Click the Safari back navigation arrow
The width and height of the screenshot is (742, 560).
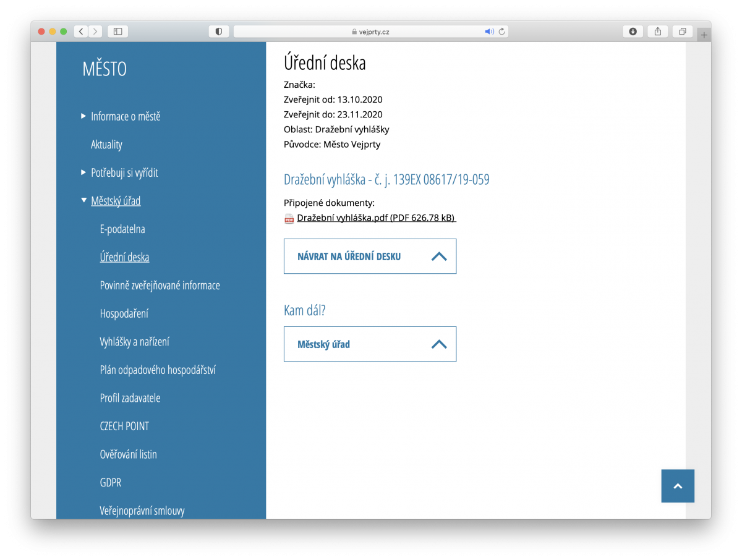tap(81, 32)
